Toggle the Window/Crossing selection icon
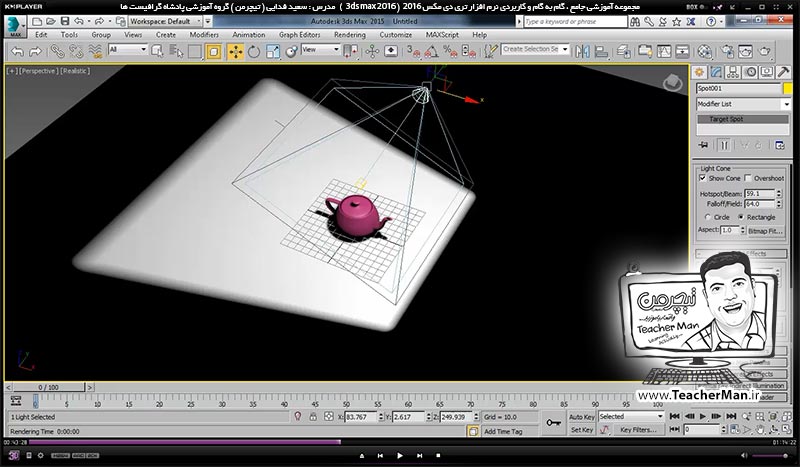800x467 pixels. click(214, 52)
